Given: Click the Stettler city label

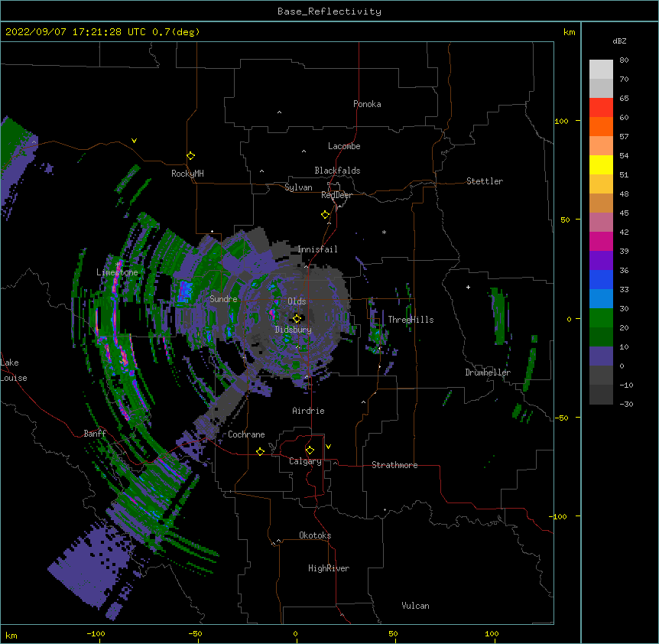Looking at the screenshot, I should pos(485,181).
